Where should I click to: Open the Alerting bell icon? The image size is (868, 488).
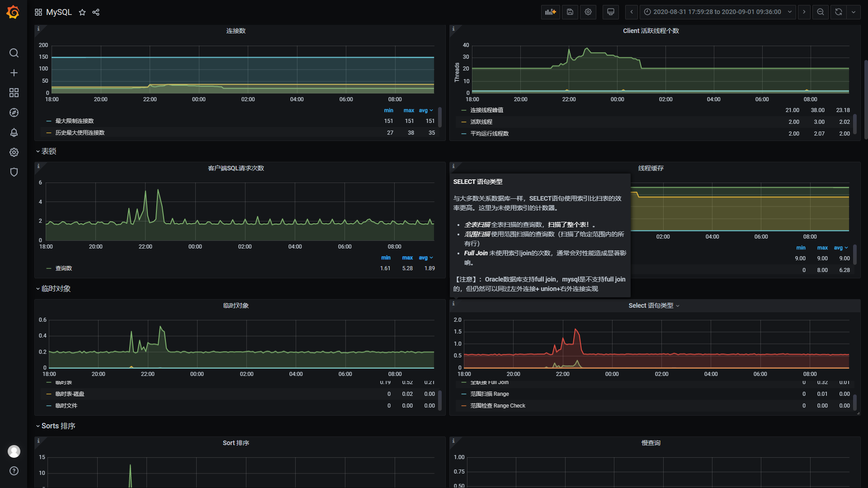coord(14,132)
